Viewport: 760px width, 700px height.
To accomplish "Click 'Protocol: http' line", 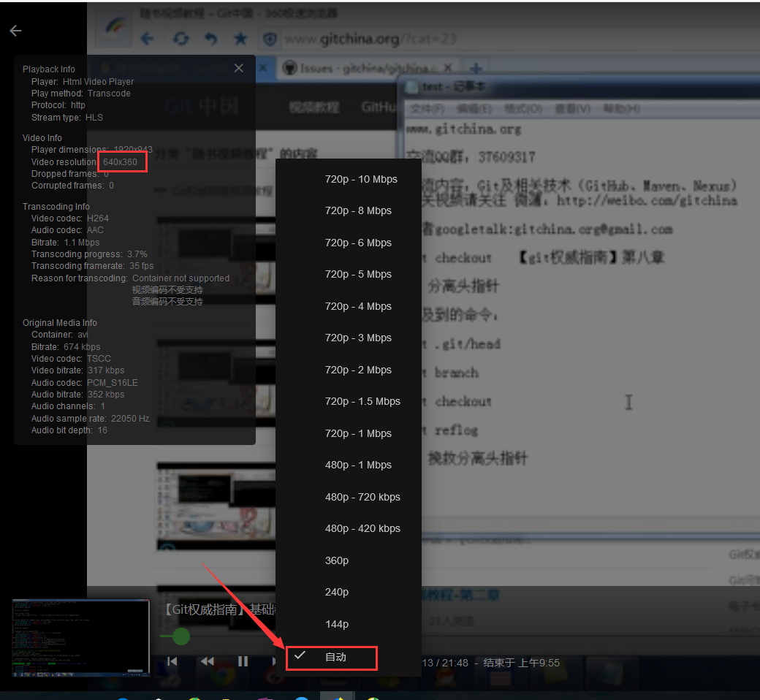I will tap(58, 105).
